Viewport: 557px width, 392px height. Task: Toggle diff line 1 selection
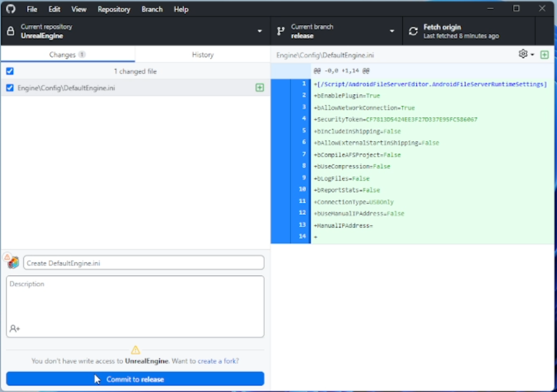291,84
